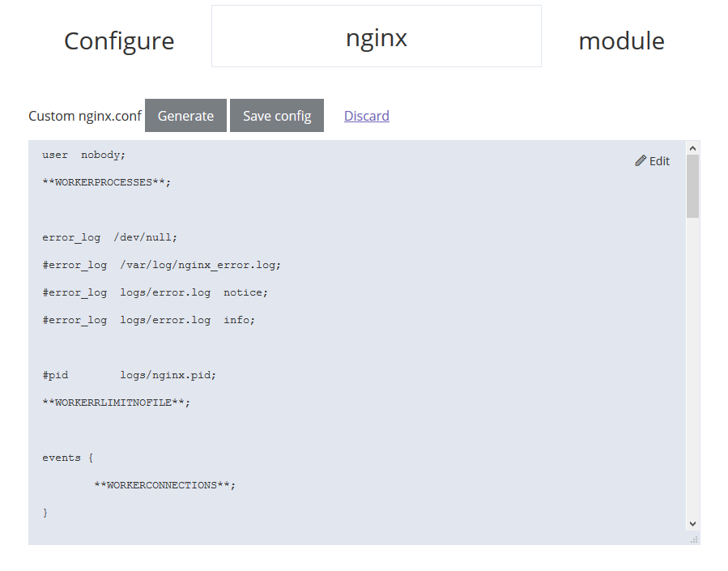Click the **WORKERPROCESSES**; line
Viewport: 728px width, 571px height.
107,182
